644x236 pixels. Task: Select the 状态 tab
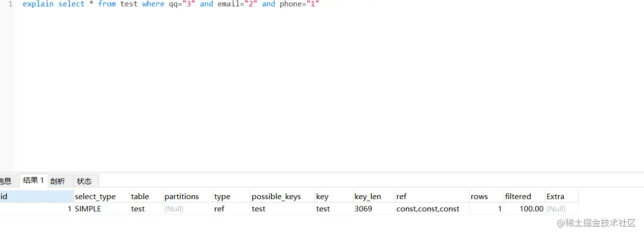(x=84, y=181)
